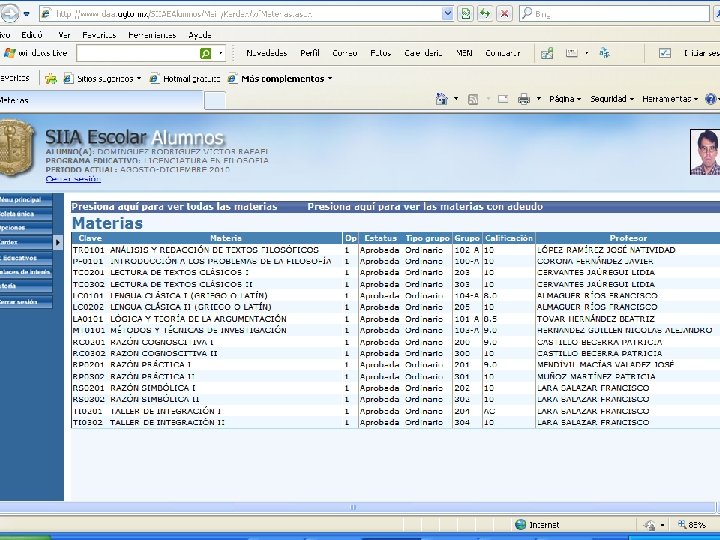Click the compatibility view icon beside address bar
This screenshot has width=720, height=540.
coord(465,14)
